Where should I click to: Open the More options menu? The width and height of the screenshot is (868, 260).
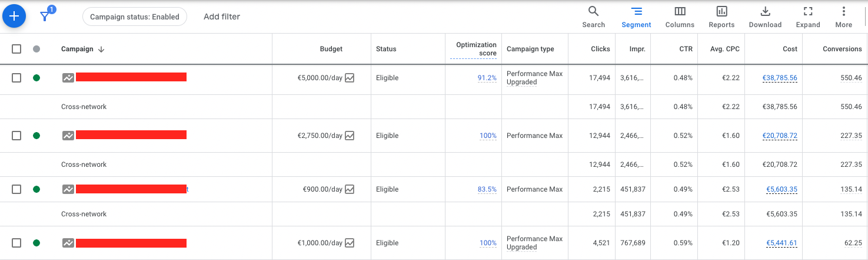click(843, 17)
